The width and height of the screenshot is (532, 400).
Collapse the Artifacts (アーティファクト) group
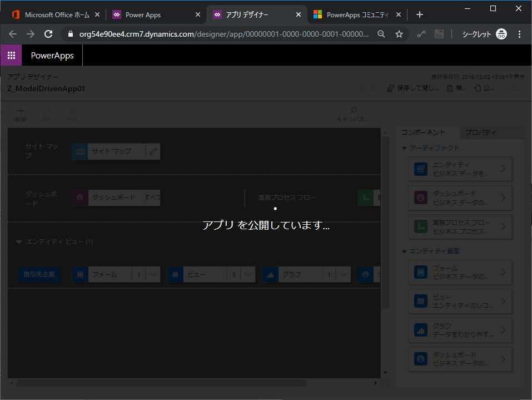coord(404,148)
